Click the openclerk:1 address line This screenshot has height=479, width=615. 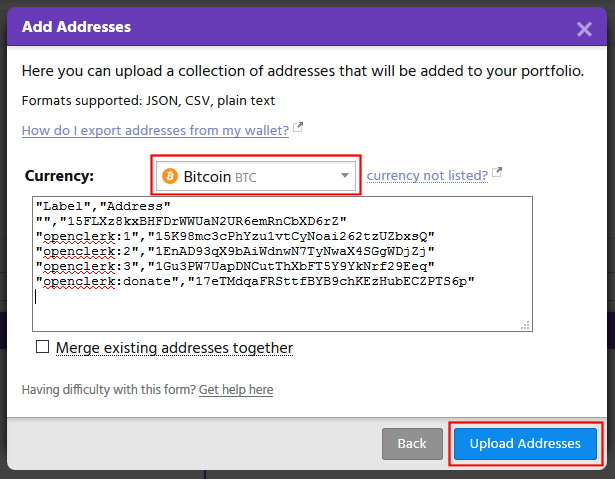click(234, 235)
